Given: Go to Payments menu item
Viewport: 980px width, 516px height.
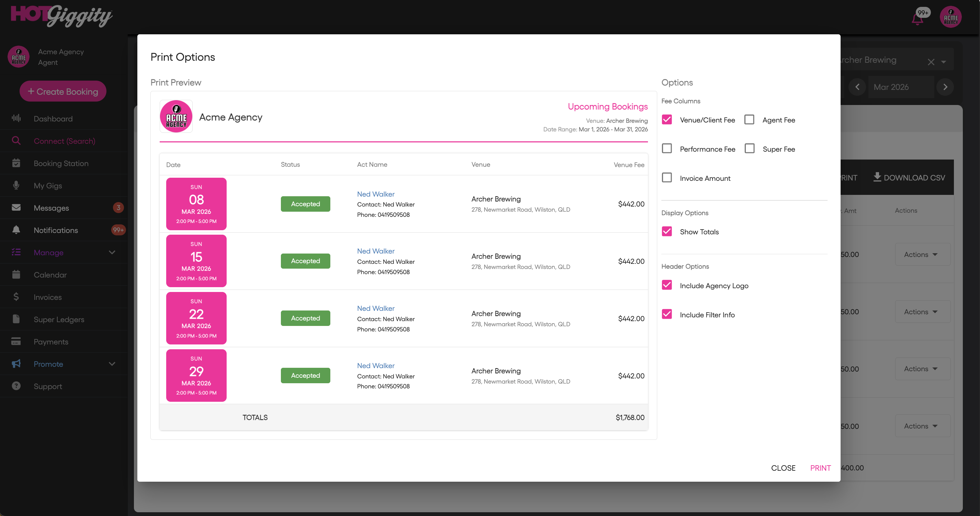Looking at the screenshot, I should [51, 341].
